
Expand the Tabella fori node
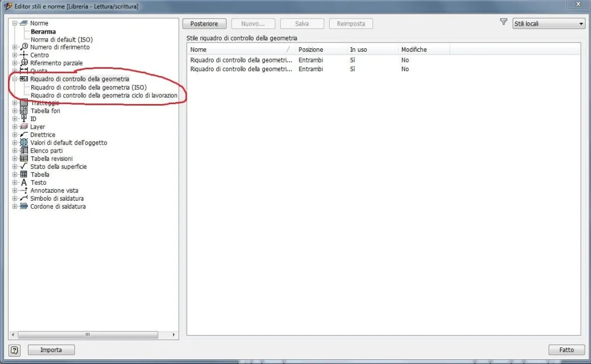[15, 111]
